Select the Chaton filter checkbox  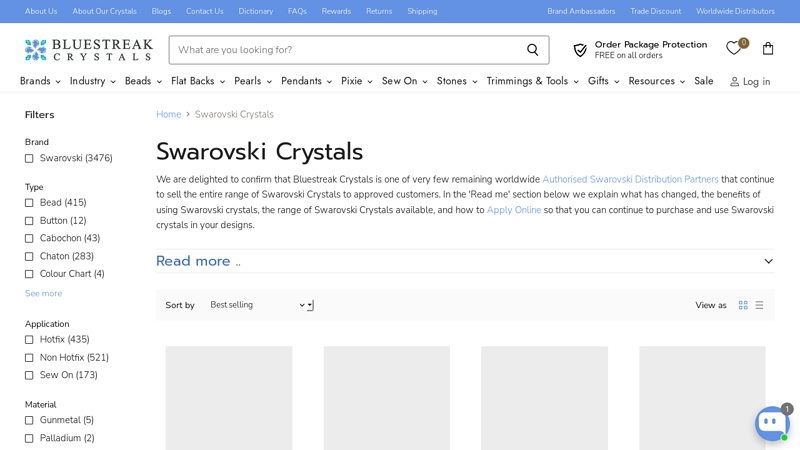click(29, 257)
